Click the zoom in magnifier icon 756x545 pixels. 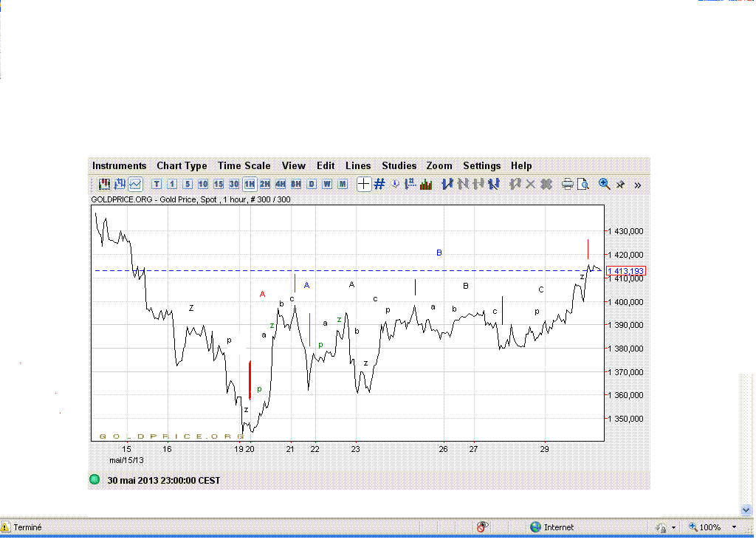(x=604, y=184)
